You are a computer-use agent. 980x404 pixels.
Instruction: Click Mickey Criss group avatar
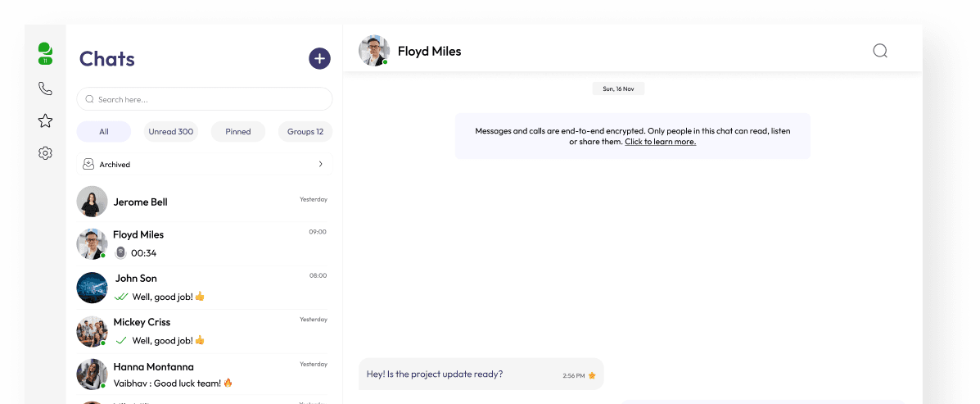92,331
